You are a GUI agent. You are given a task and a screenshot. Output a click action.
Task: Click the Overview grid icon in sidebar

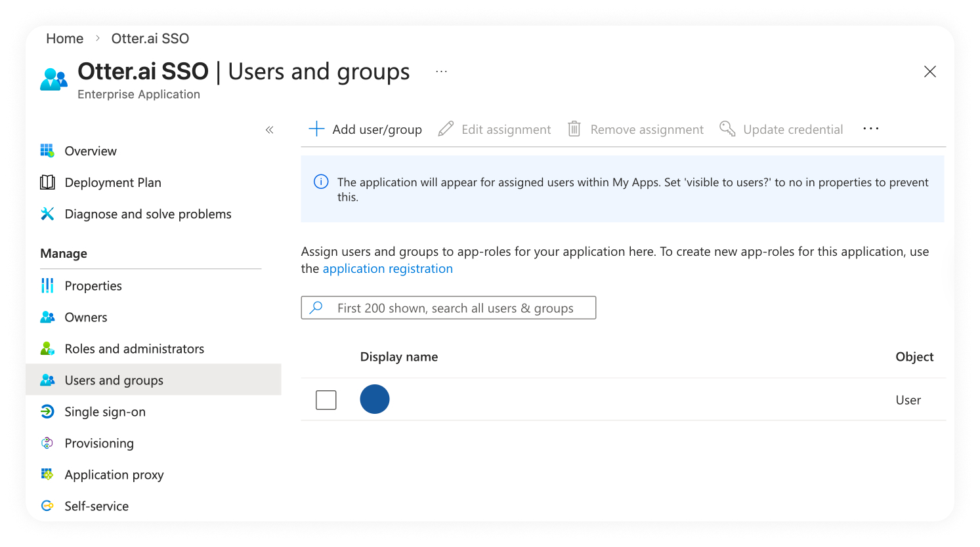click(x=47, y=151)
